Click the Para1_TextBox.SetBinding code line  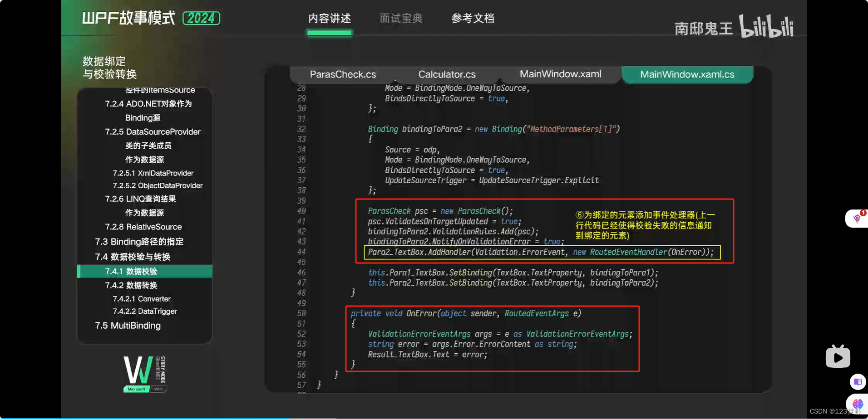pos(513,273)
